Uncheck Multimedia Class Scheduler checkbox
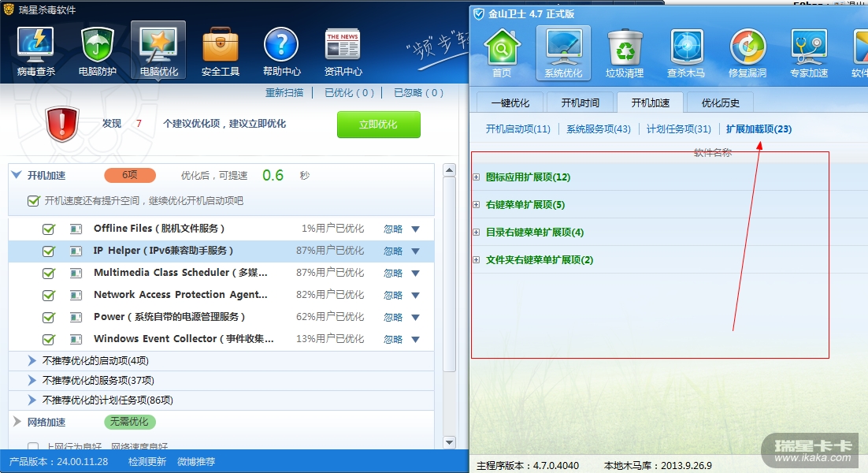868x473 pixels. coord(49,273)
